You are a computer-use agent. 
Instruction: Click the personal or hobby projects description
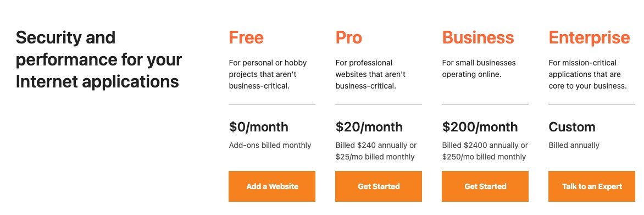pos(268,74)
